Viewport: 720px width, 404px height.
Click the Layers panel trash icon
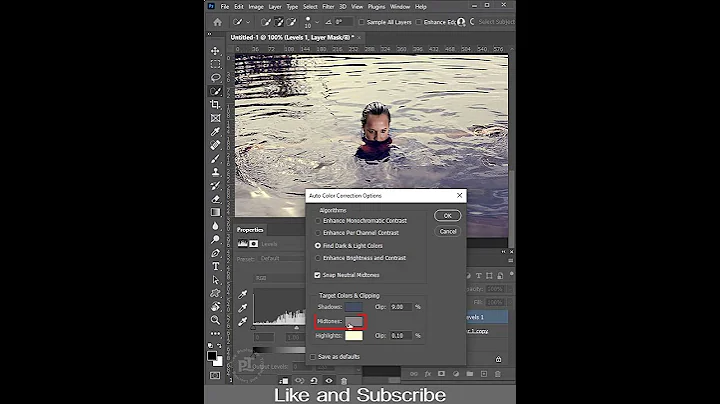[498, 374]
